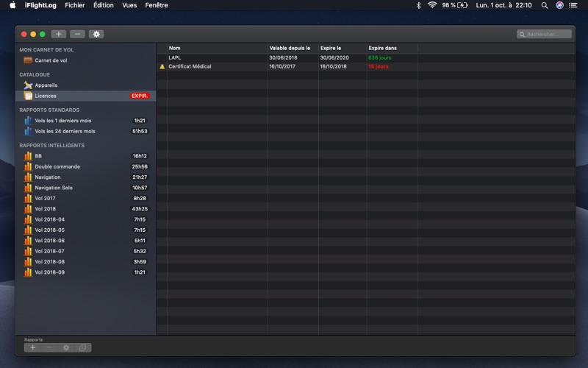Click the 16h12 badge for BB

pos(140,156)
